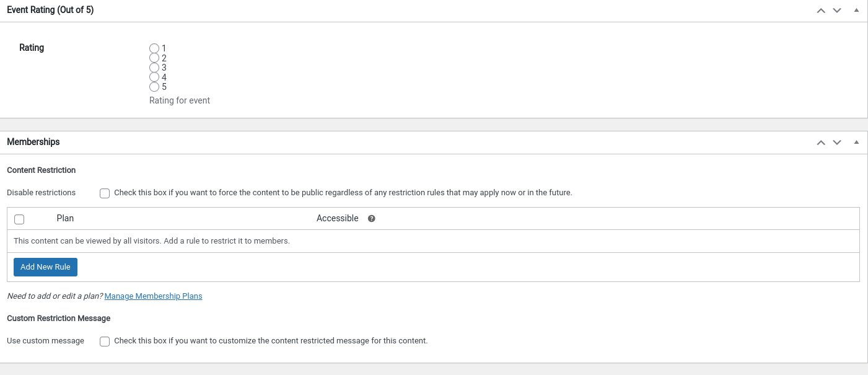Select rating 2 for the event
Screen dimensions: 868x375
click(x=154, y=57)
